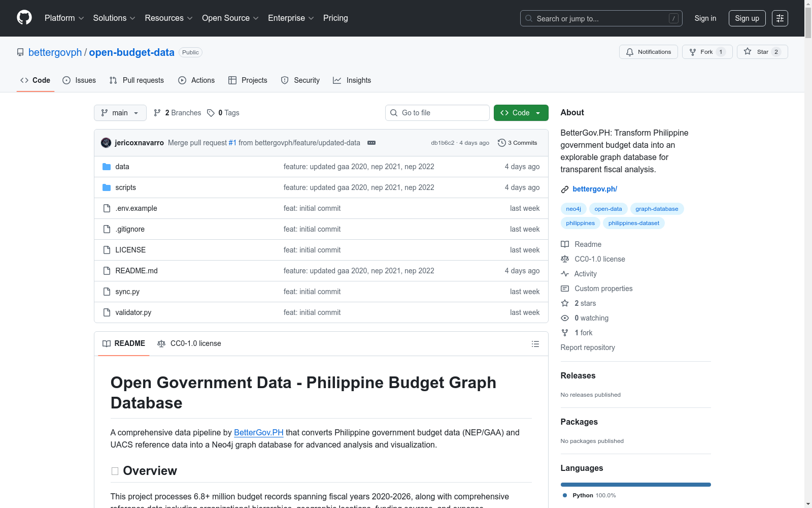This screenshot has height=508, width=812.
Task: Open the GitHub home logo
Action: point(24,18)
